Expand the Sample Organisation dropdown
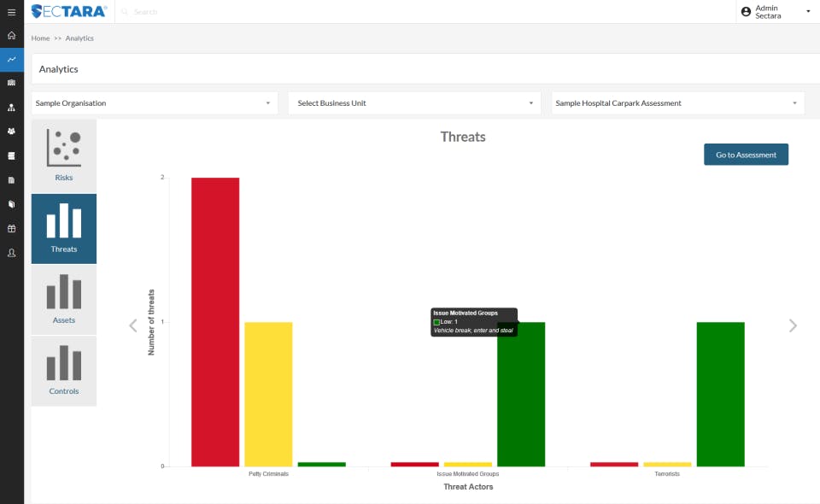The image size is (820, 504). (x=155, y=103)
